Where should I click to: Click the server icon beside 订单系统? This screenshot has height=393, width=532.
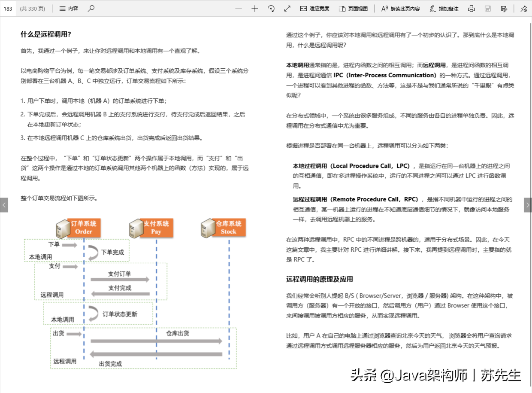coord(63,228)
